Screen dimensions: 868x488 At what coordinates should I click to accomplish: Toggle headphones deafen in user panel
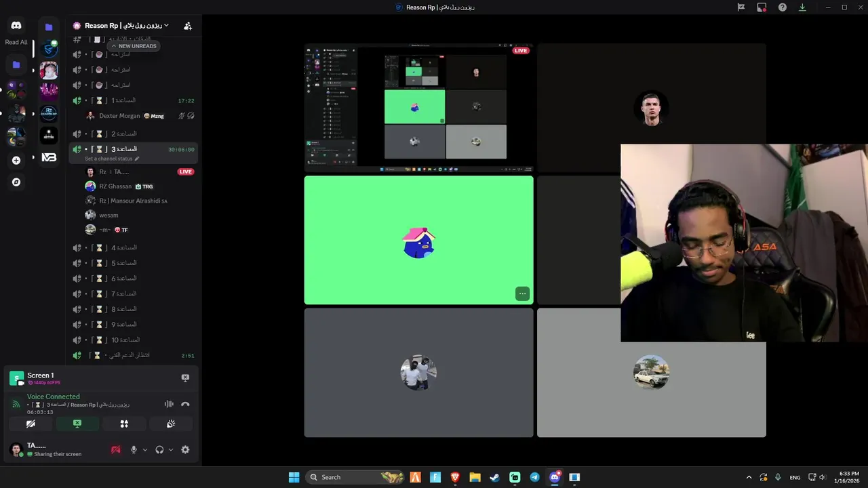159,449
